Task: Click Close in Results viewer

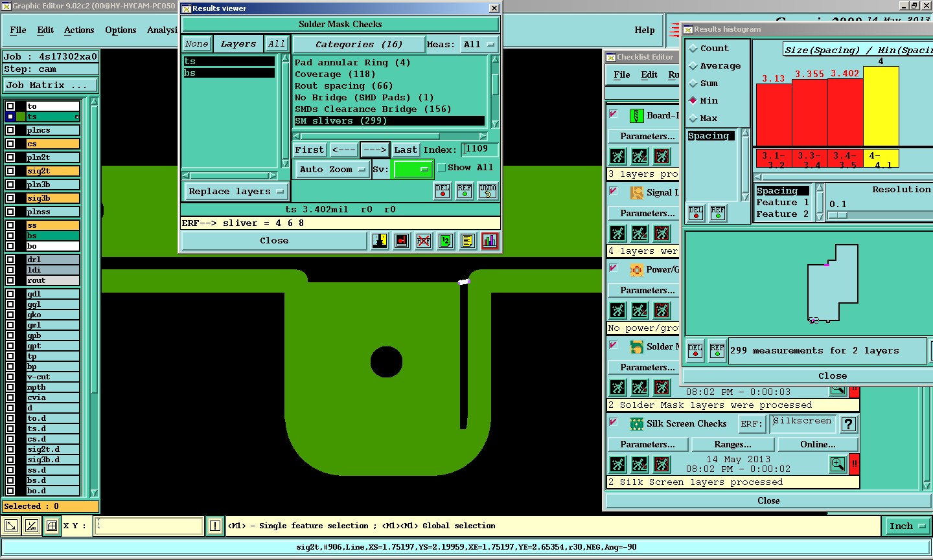Action: click(275, 241)
